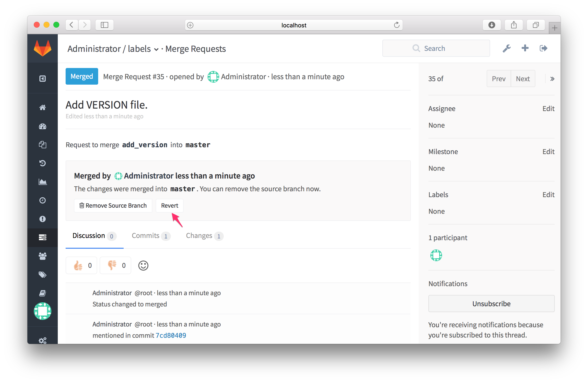Click the Revert button

click(x=169, y=205)
